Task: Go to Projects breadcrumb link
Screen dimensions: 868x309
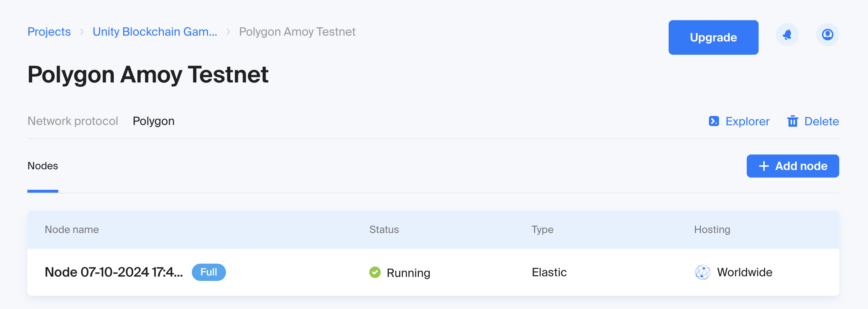Action: click(49, 32)
